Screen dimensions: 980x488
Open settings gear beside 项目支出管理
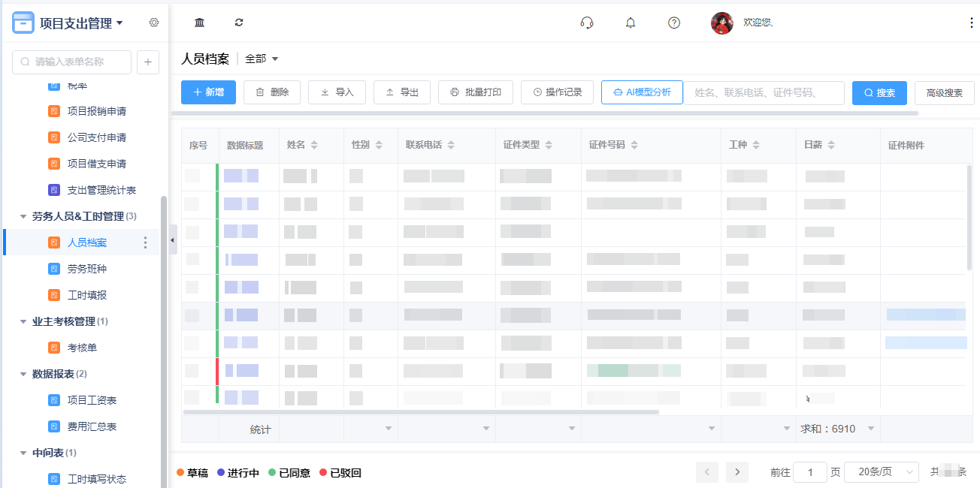tap(154, 23)
